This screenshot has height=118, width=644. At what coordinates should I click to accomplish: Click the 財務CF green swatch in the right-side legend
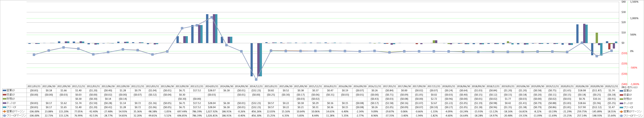(x=621, y=99)
